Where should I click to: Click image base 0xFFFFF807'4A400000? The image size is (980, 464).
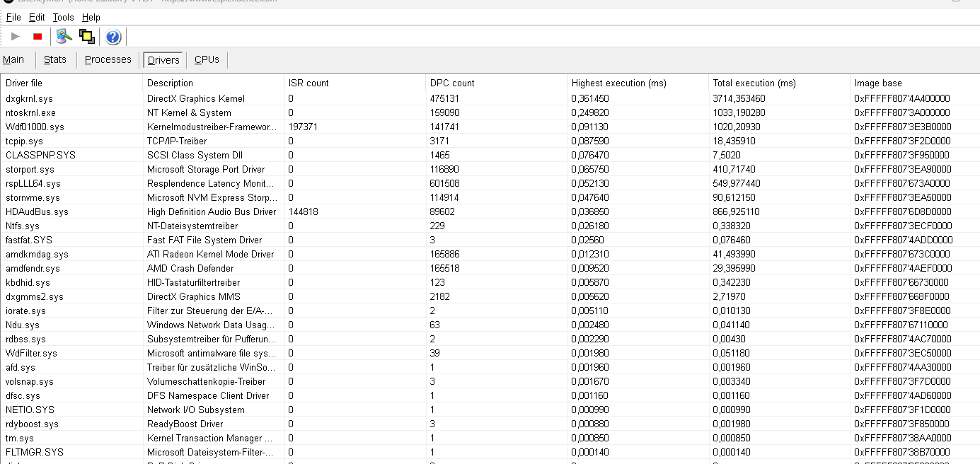[x=902, y=98]
